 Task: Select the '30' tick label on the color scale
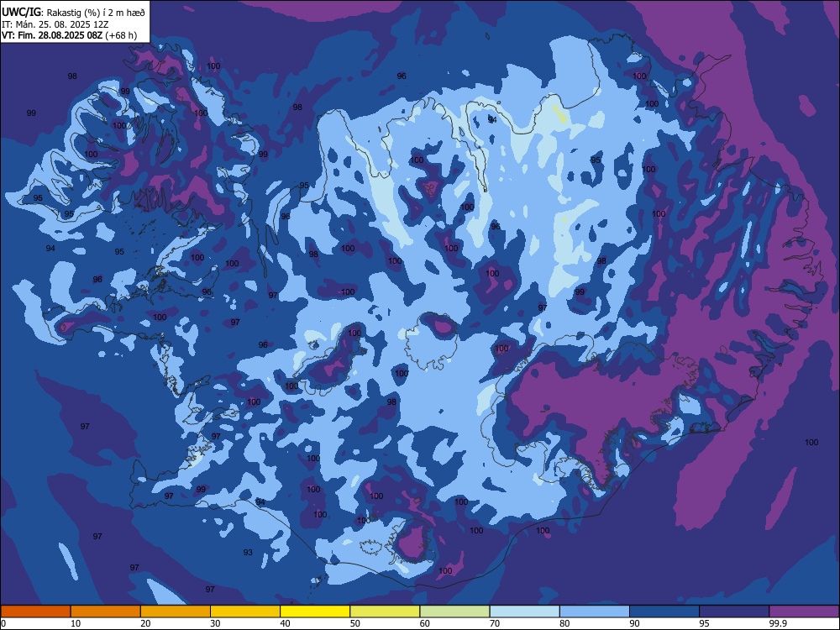215,623
